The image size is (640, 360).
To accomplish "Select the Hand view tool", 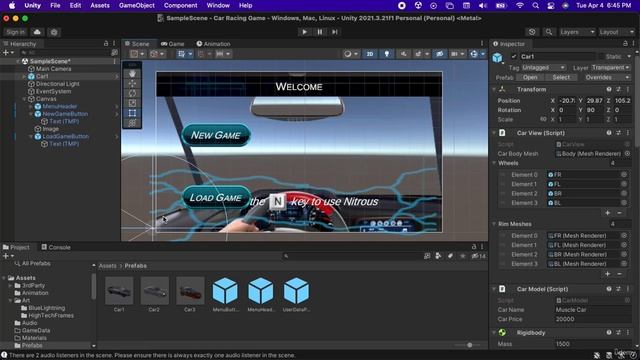I will 132,74.
